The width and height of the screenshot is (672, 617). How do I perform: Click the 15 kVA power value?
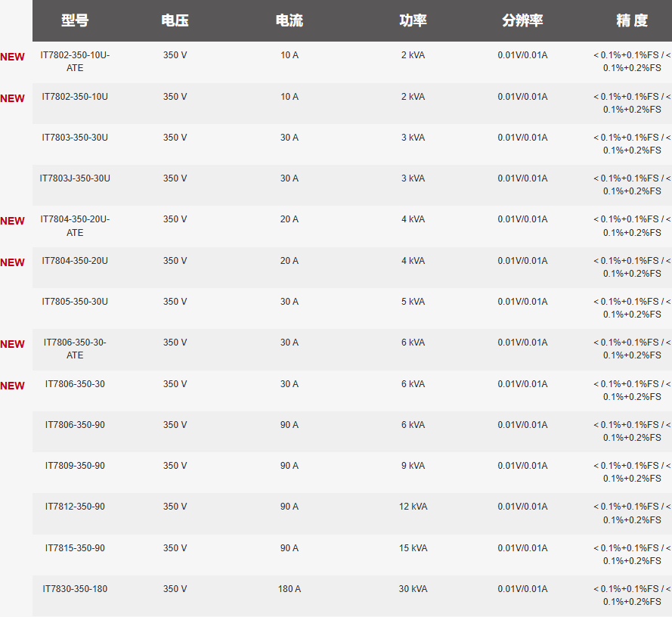pyautogui.click(x=413, y=548)
